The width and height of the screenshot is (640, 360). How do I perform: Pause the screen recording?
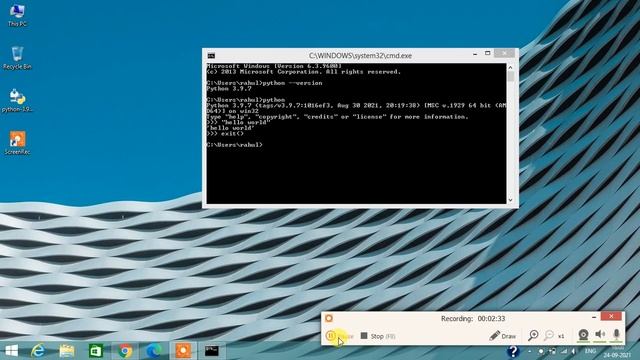point(339,336)
